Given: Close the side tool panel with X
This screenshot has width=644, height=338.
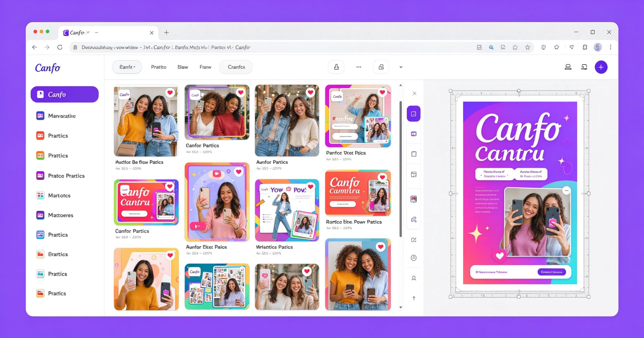Looking at the screenshot, I should coord(414,93).
